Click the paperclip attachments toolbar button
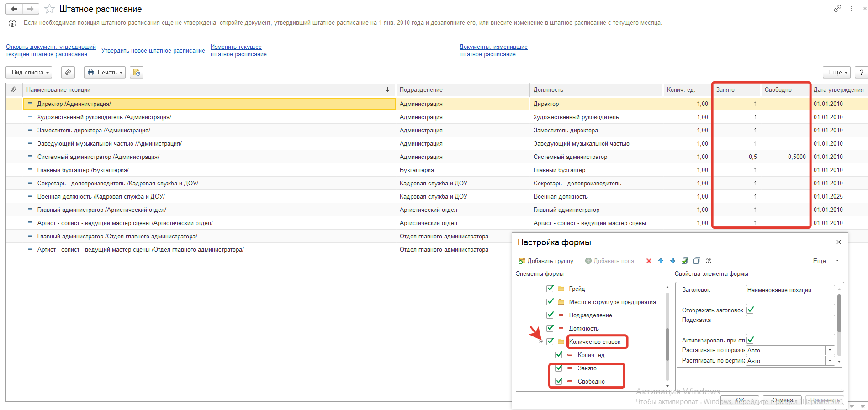 click(x=68, y=72)
